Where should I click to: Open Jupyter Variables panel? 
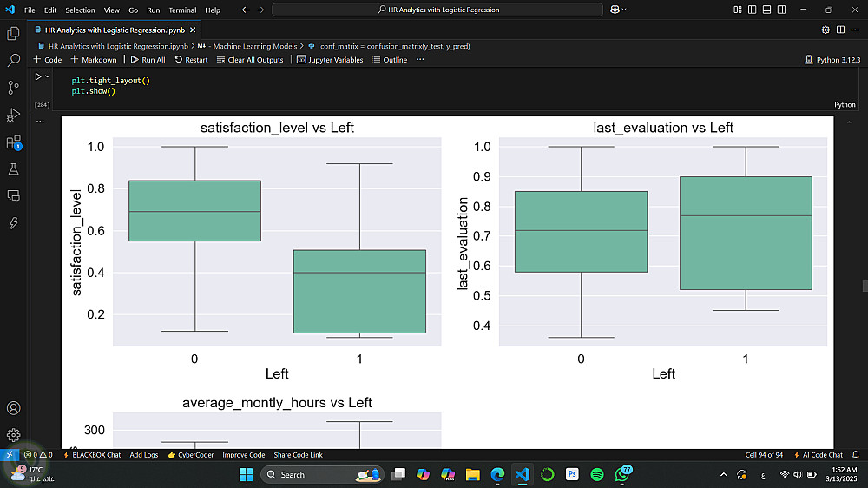click(330, 59)
